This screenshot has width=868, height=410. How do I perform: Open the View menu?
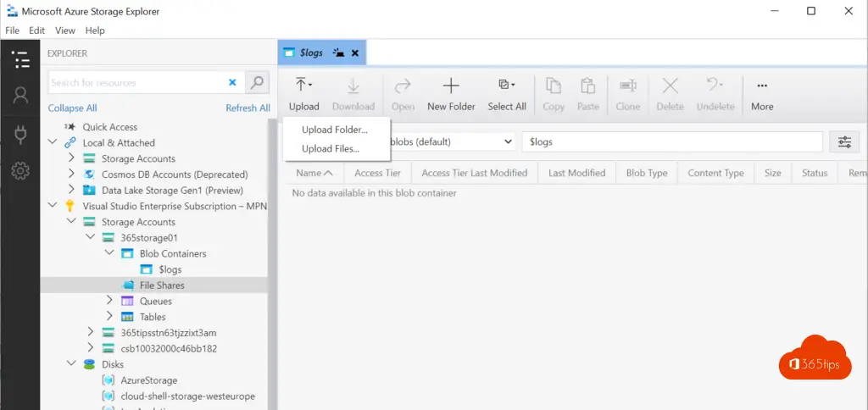[65, 30]
